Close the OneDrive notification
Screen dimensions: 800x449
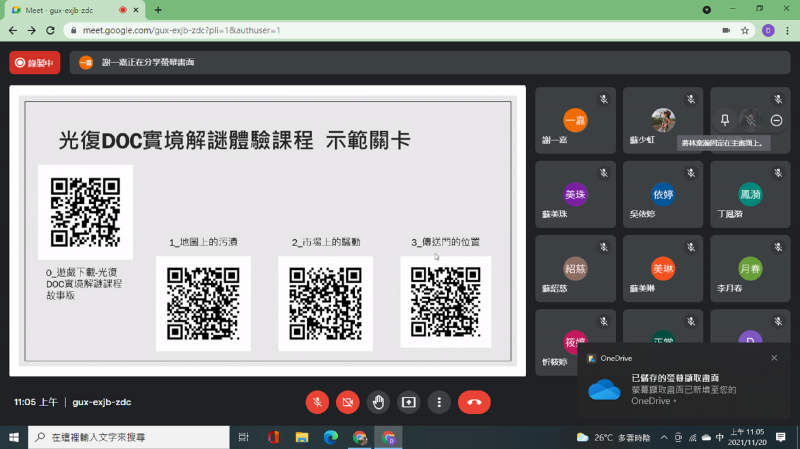tap(774, 358)
